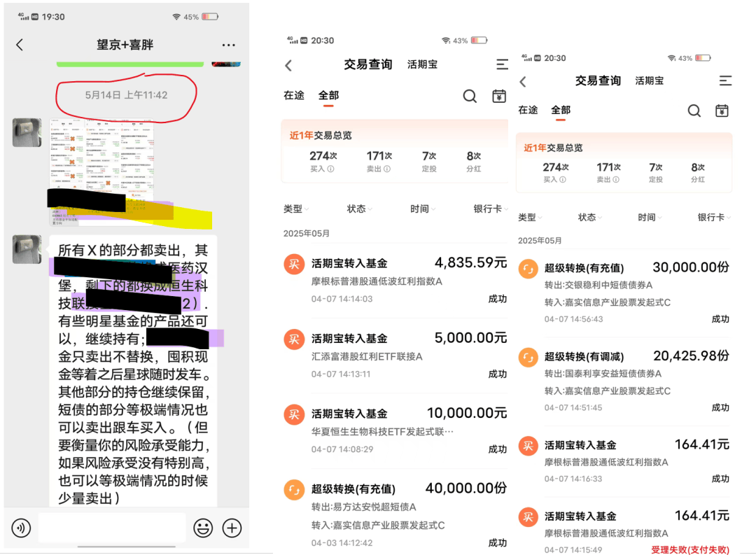
Task: Select the 全部 tab in rightmost screen
Action: click(x=561, y=110)
